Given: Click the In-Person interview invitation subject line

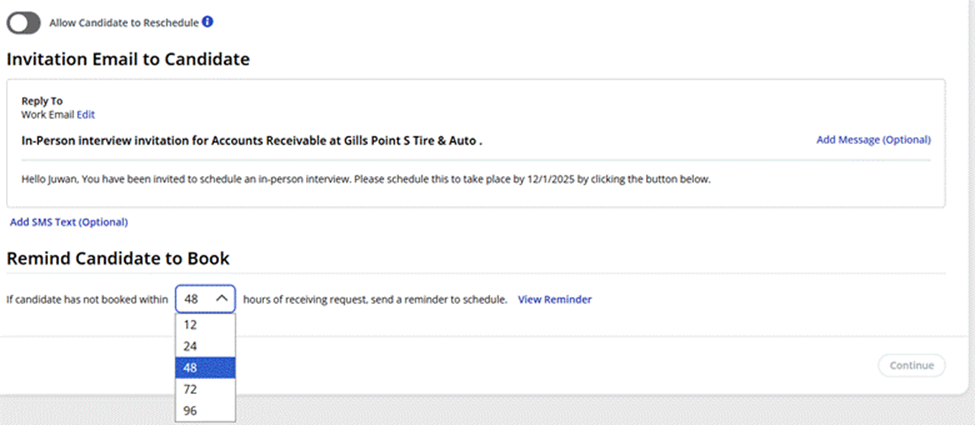Looking at the screenshot, I should click(x=252, y=140).
